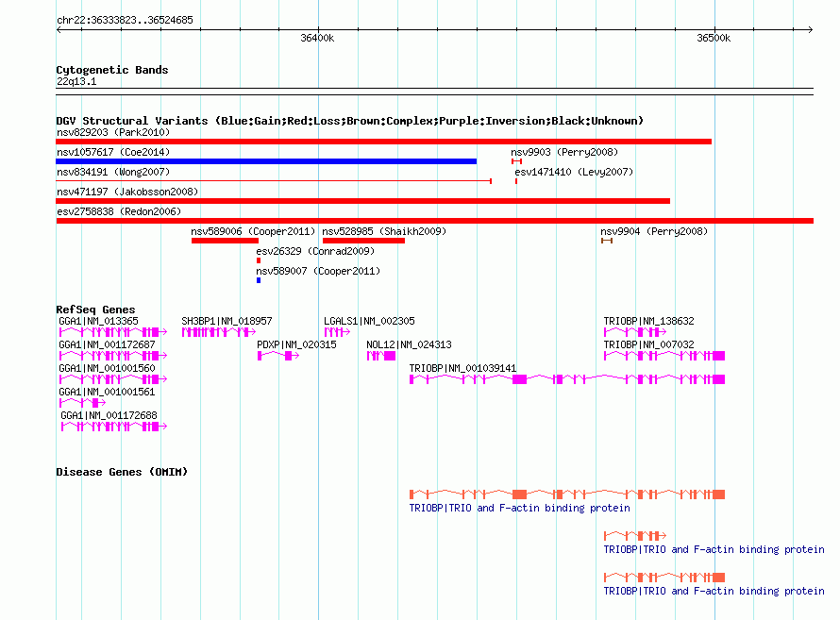Image resolution: width=840 pixels, height=620 pixels.
Task: Click the esv2758838 (Redon2006) label
Action: tap(119, 211)
